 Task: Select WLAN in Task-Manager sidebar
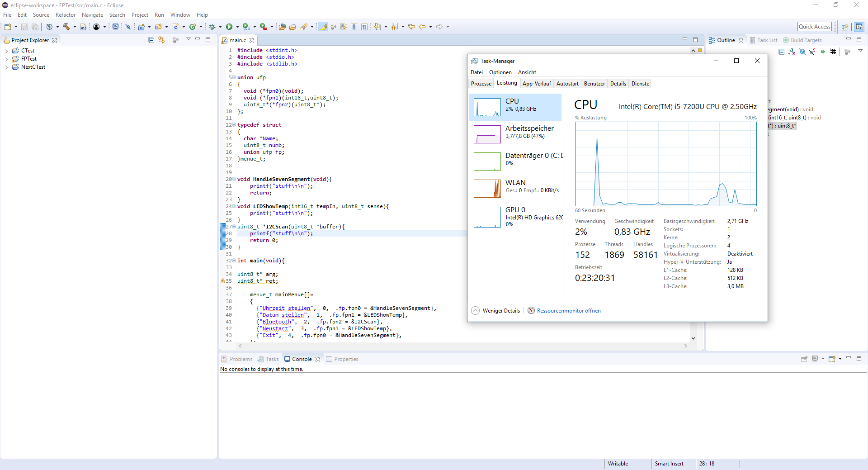515,189
